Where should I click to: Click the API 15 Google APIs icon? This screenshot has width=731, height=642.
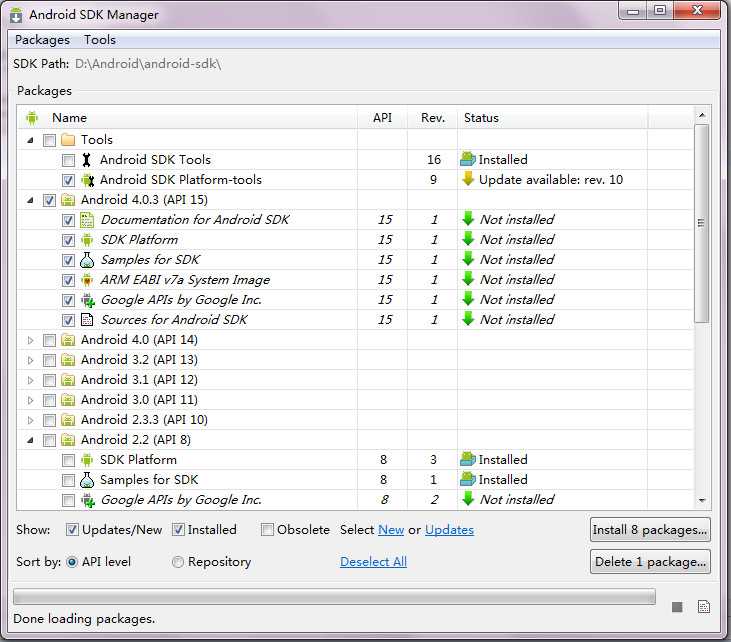click(88, 300)
